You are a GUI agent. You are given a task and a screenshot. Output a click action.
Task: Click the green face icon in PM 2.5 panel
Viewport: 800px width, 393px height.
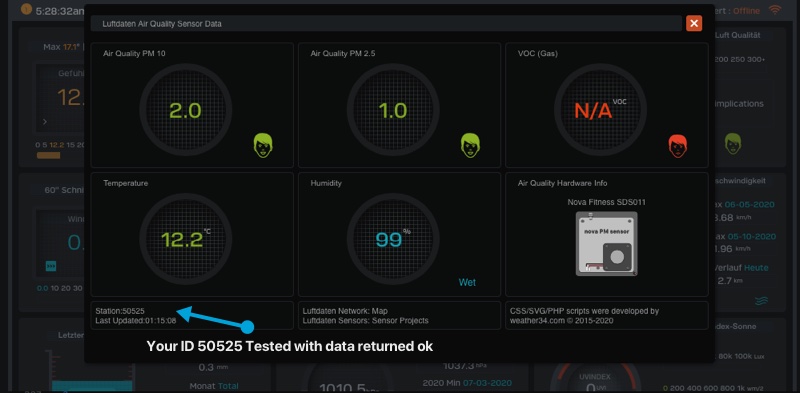tap(470, 145)
